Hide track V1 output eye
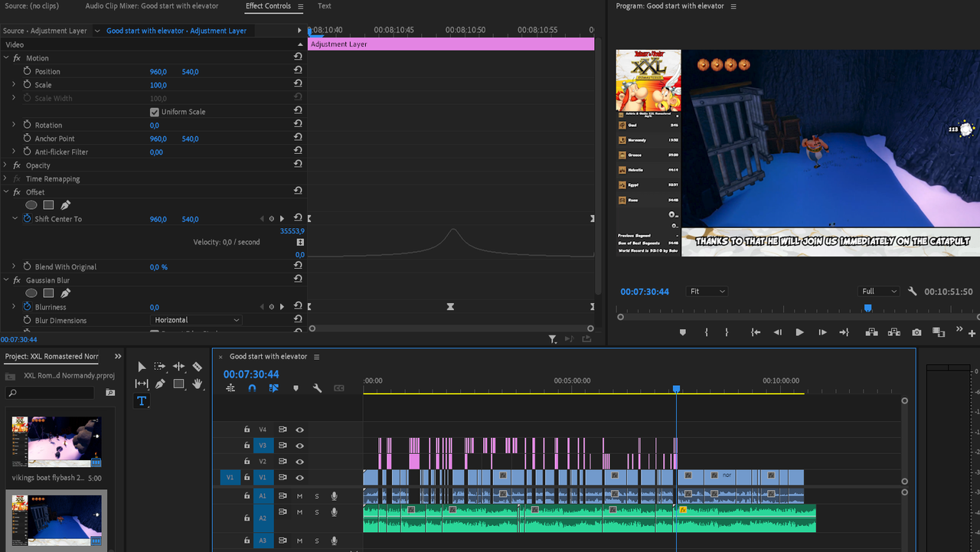The width and height of the screenshot is (980, 552). coord(299,478)
